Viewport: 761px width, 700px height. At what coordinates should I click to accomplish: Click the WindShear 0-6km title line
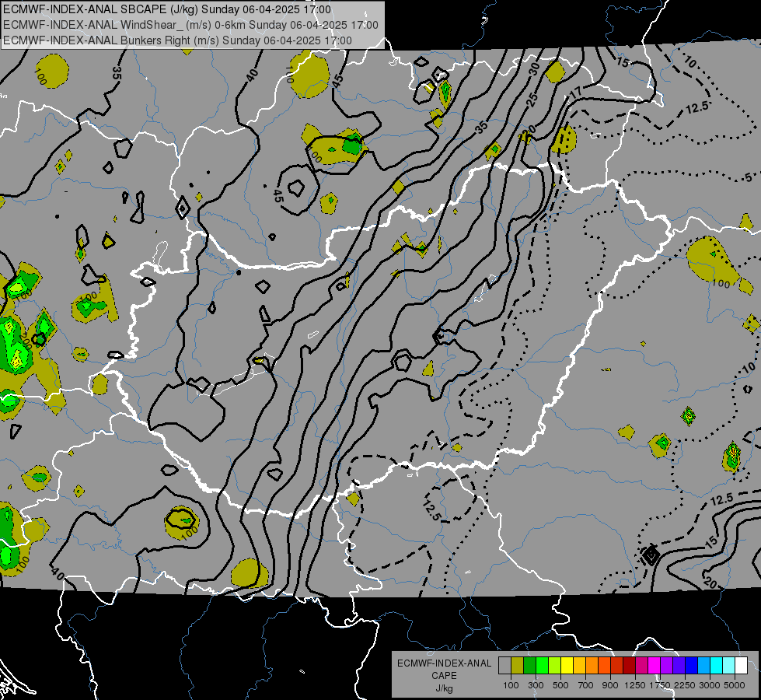tap(190, 25)
